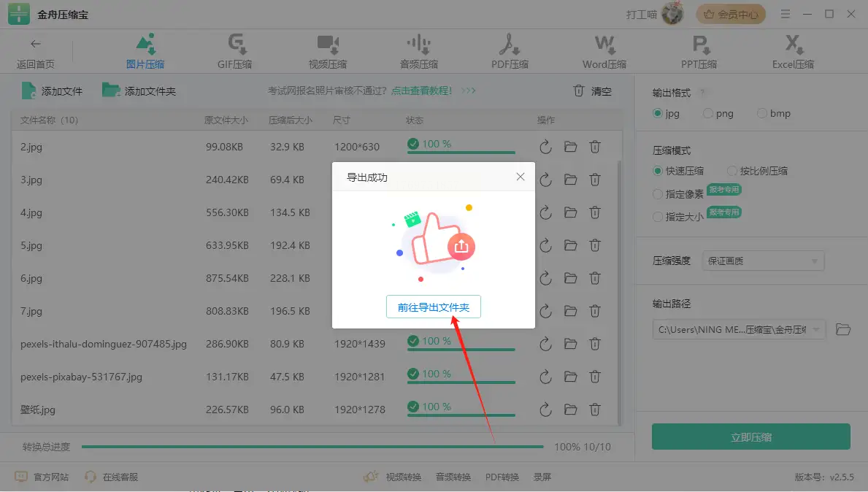Switch to PDF压缩 tab
This screenshot has height=492, width=868.
[x=510, y=52]
